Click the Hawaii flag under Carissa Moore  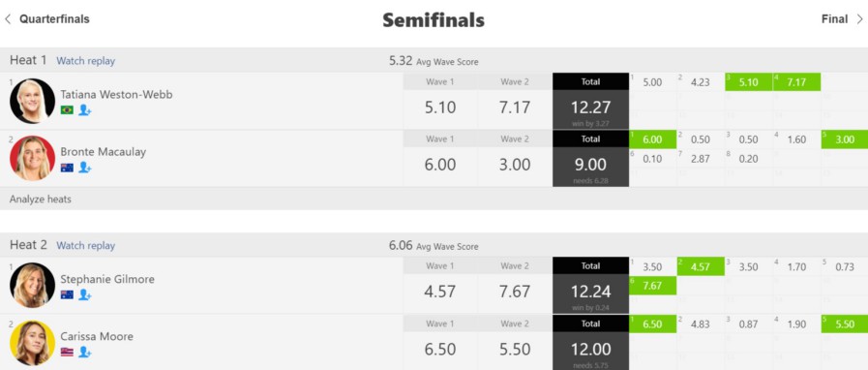tap(67, 352)
